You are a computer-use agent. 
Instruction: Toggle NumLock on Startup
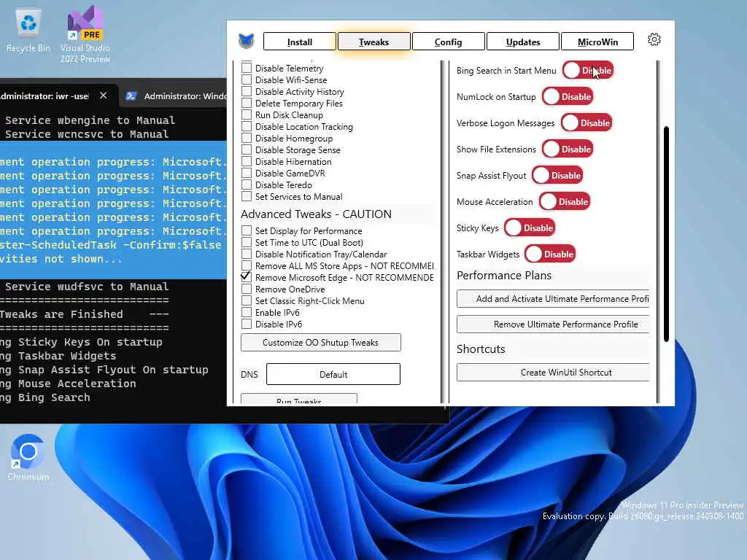coord(568,97)
